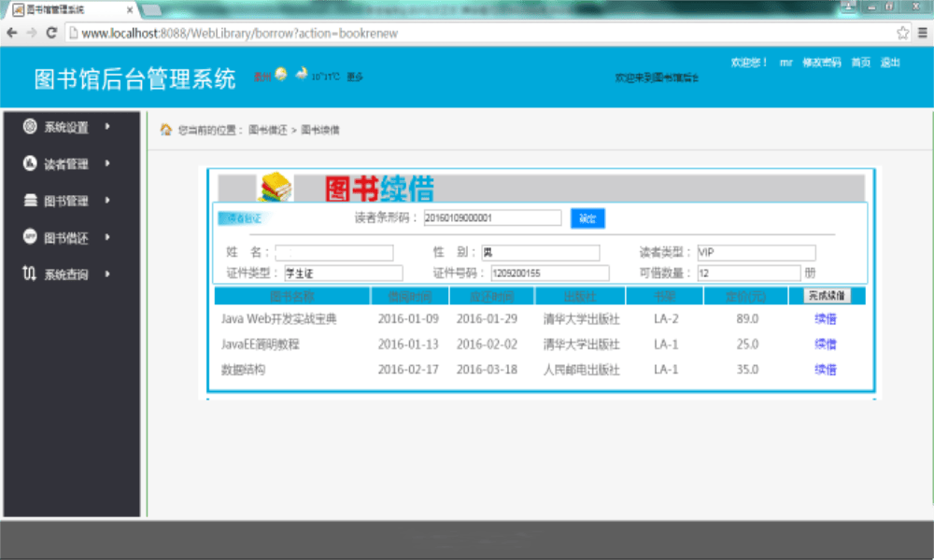Viewport: 934px width, 560px height.
Task: Select the 图书管理 books icon in sidebar
Action: (x=29, y=200)
